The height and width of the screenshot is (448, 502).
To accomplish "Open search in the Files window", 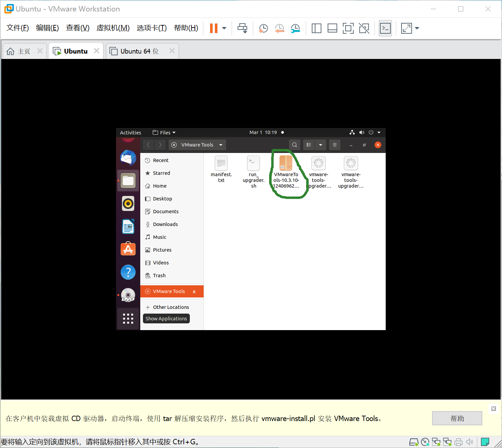I will pos(294,145).
